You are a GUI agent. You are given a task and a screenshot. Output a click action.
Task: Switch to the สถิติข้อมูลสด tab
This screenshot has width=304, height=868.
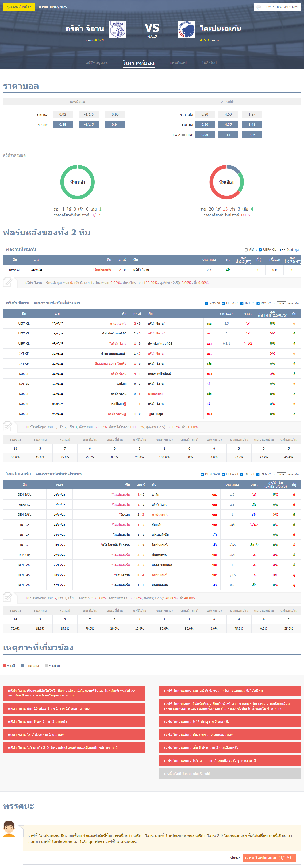coord(97,63)
